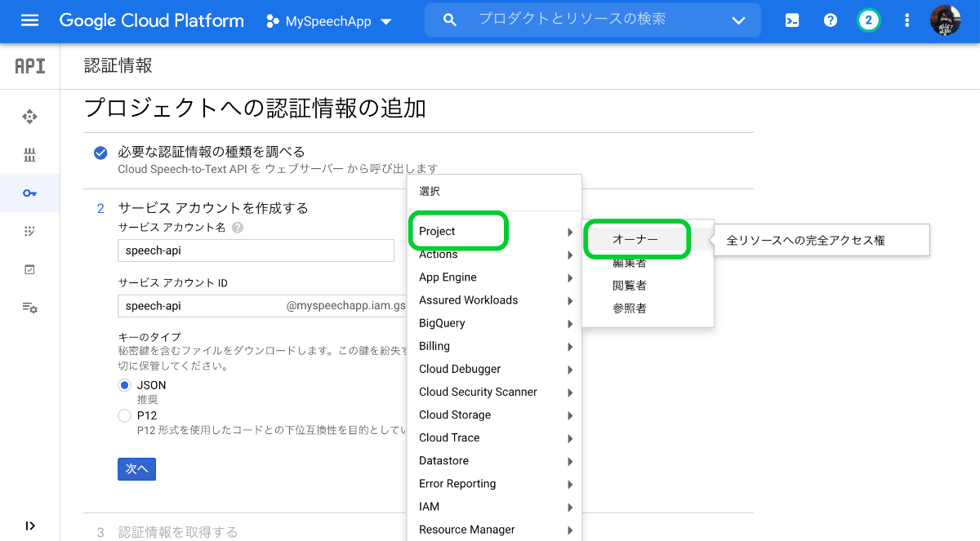Open notifications badge showing 2
The width and height of the screenshot is (980, 541).
869,20
